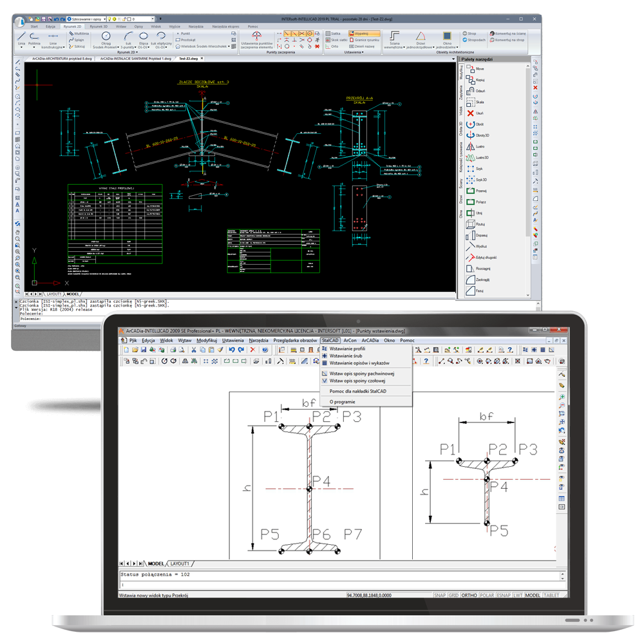Viewport: 644px width, 644px height.
Task: Switch to Zapytania palette side tab
Action: tap(461, 93)
